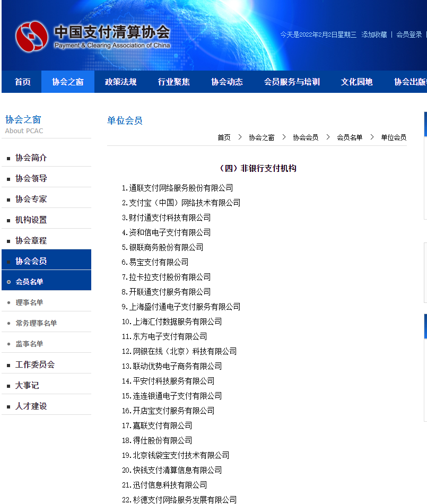Select the 协会之窗 navigation tab

pos(68,82)
